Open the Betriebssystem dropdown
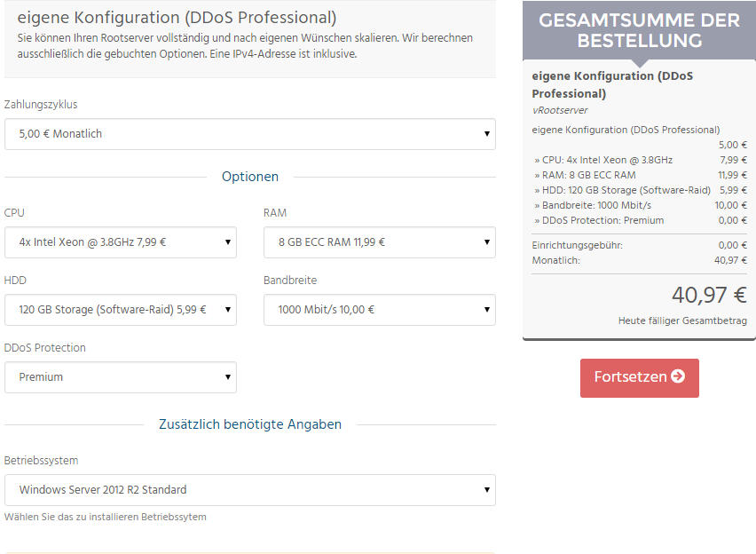Screen dimensions: 756x554 249,490
